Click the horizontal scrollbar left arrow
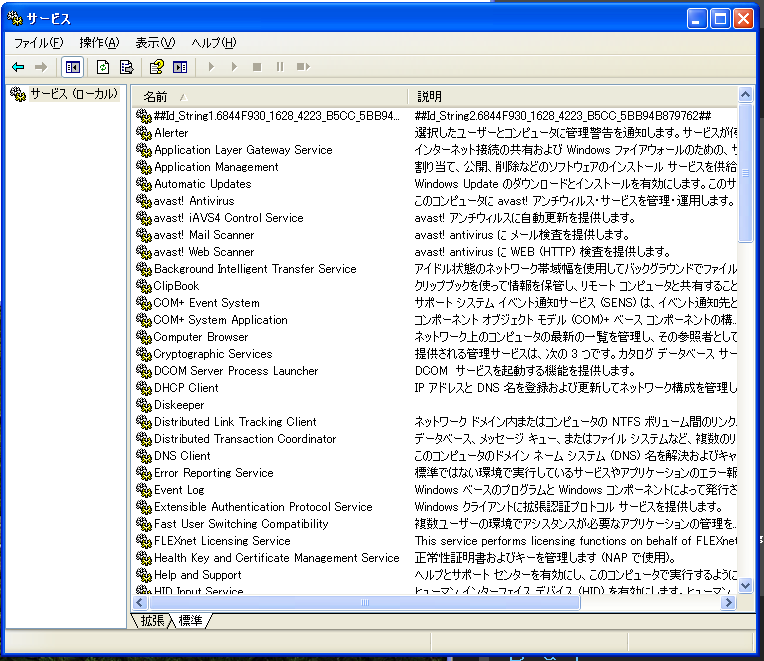 click(140, 603)
